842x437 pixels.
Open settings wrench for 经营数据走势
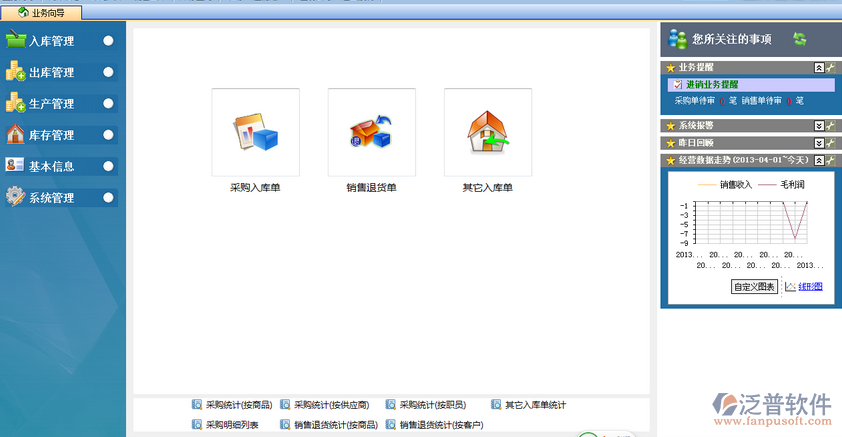coord(831,161)
